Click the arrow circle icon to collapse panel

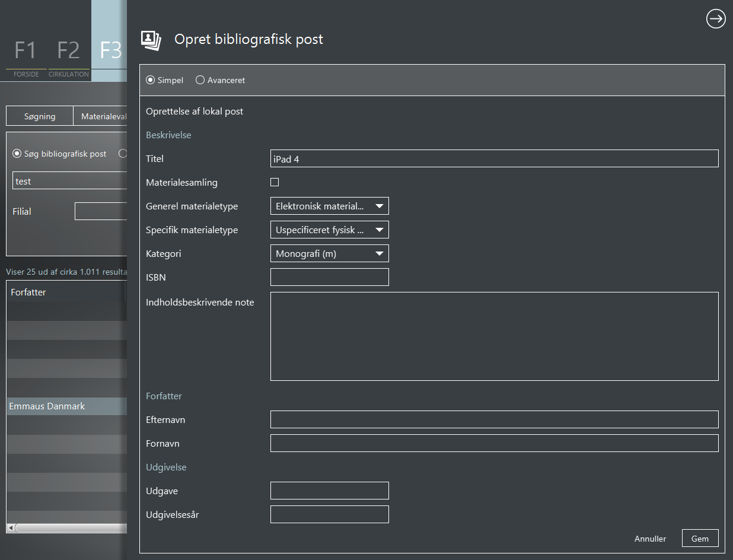pos(716,19)
